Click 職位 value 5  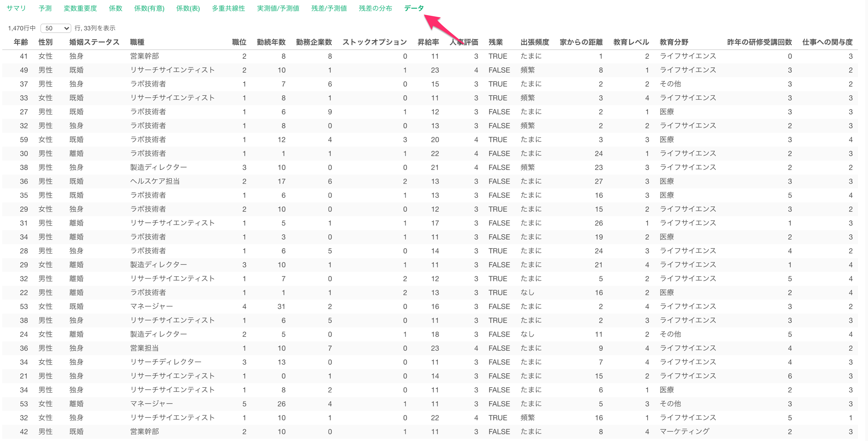pos(244,404)
